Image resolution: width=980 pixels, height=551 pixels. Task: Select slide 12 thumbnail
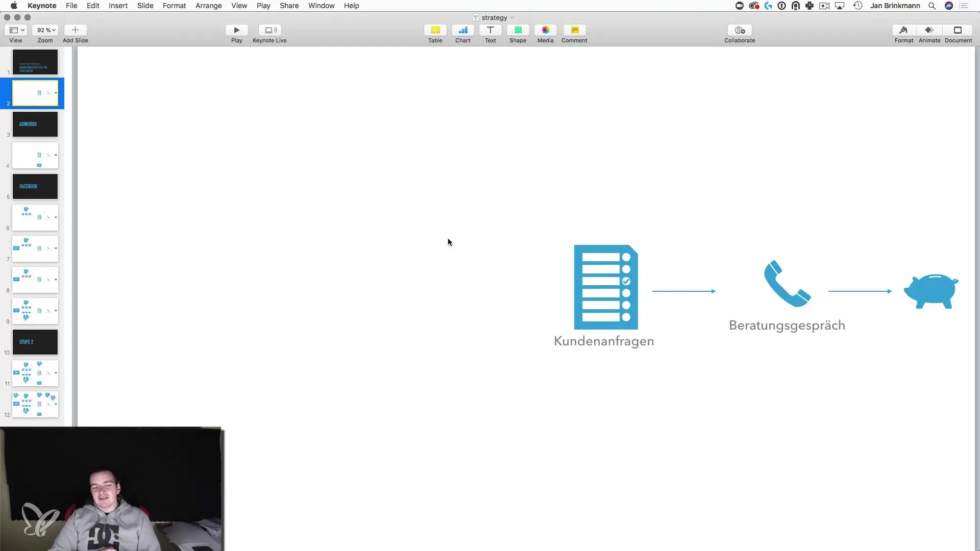pos(35,404)
